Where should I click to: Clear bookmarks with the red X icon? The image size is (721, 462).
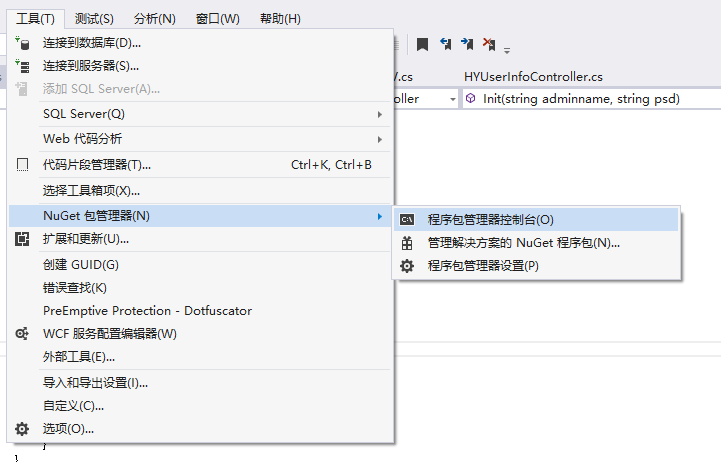(489, 44)
